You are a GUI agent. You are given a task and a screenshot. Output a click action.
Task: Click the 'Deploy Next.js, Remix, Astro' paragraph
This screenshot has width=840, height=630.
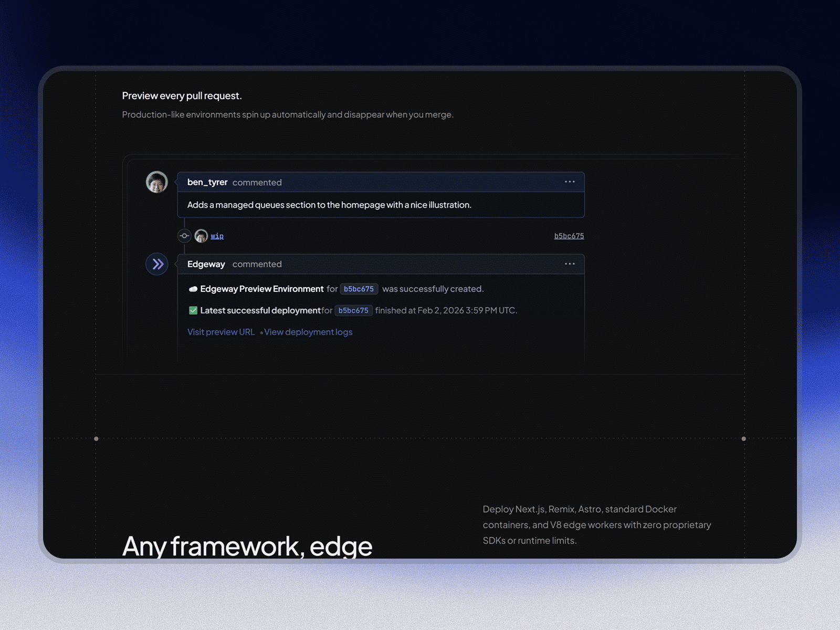(x=597, y=524)
